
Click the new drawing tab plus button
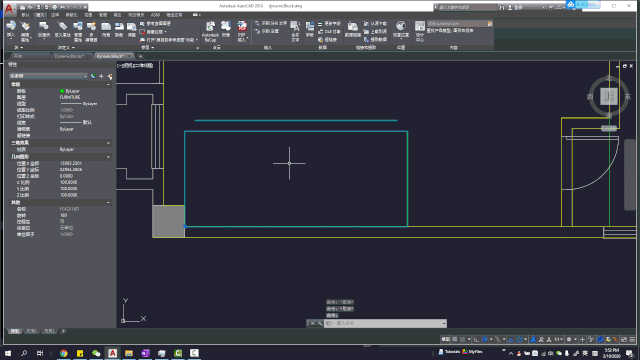click(x=140, y=56)
